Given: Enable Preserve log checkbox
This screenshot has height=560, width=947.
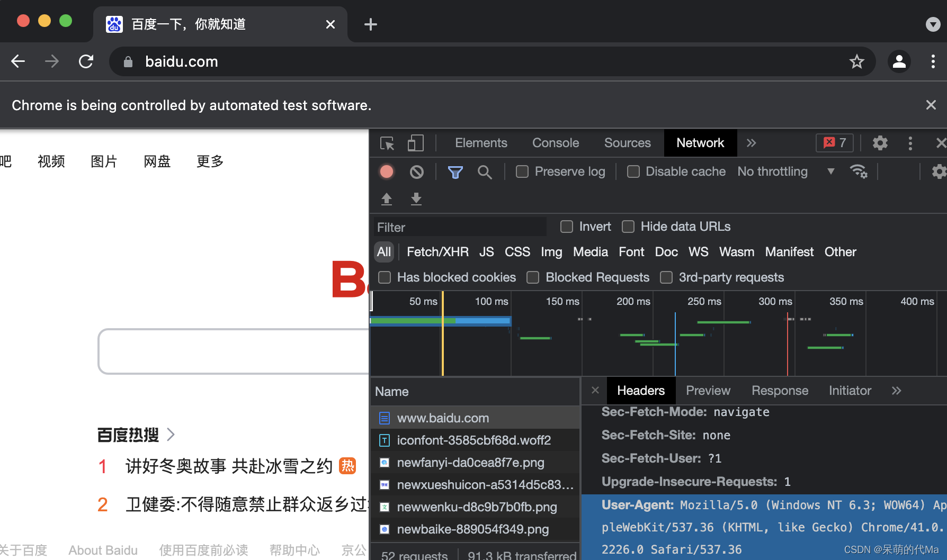Looking at the screenshot, I should pos(522,171).
